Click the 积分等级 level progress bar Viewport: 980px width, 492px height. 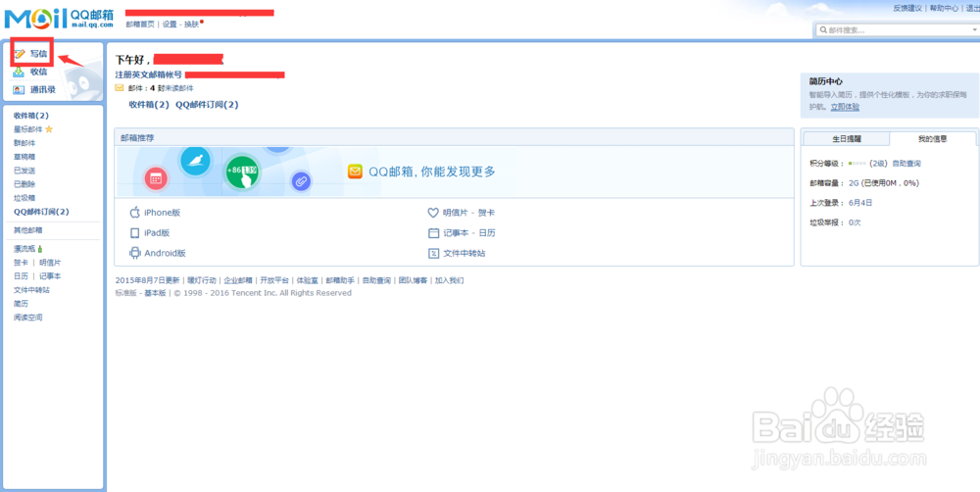point(857,164)
